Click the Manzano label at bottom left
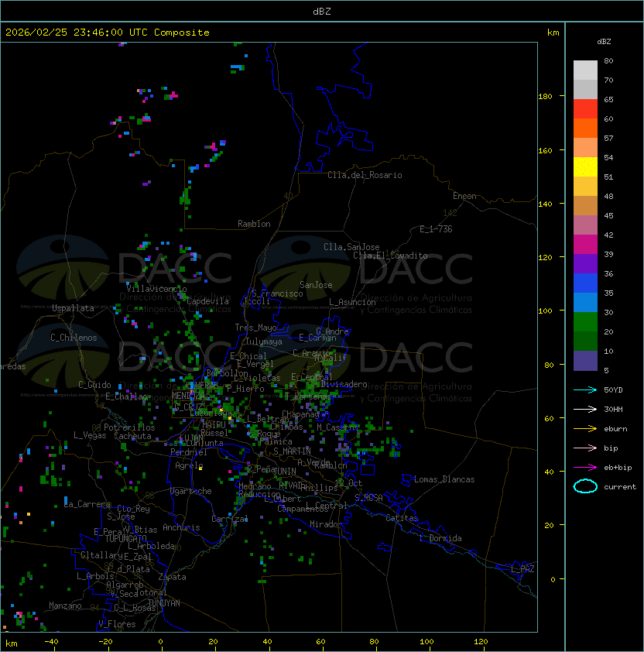This screenshot has width=644, height=652. [65, 606]
